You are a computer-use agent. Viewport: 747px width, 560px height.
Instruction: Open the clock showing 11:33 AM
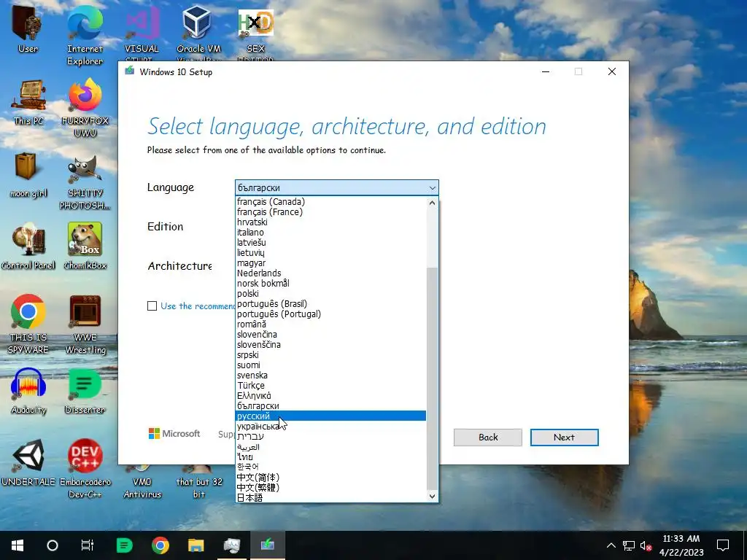point(681,545)
